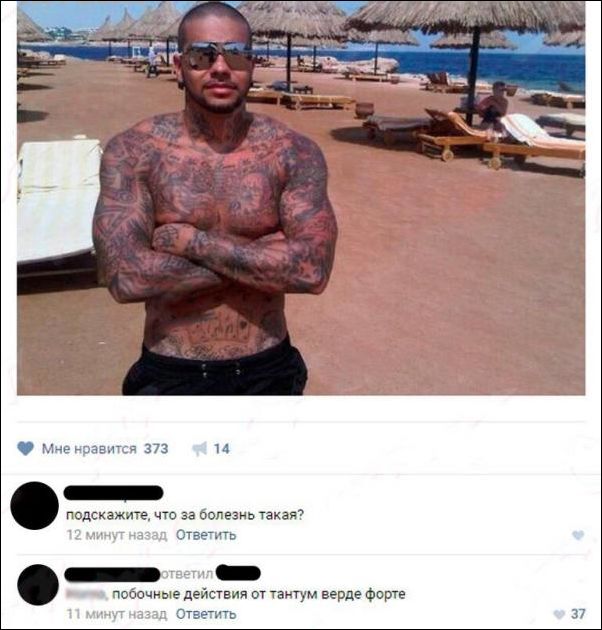Reply to the 'что за болезнь' comment via 'Ответить'
Image resolution: width=602 pixels, height=630 pixels.
click(x=206, y=535)
